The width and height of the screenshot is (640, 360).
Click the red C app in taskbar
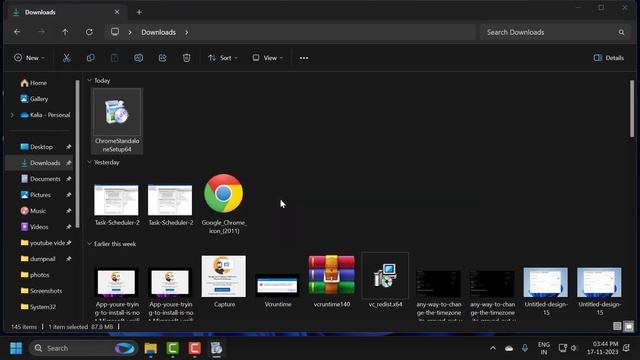[x=195, y=348]
